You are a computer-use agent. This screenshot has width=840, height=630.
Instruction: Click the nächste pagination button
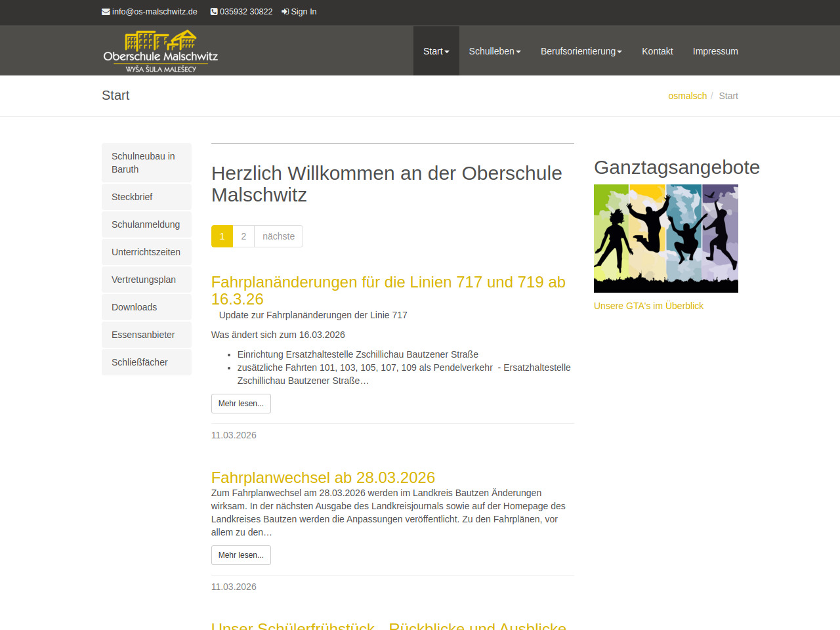click(278, 236)
